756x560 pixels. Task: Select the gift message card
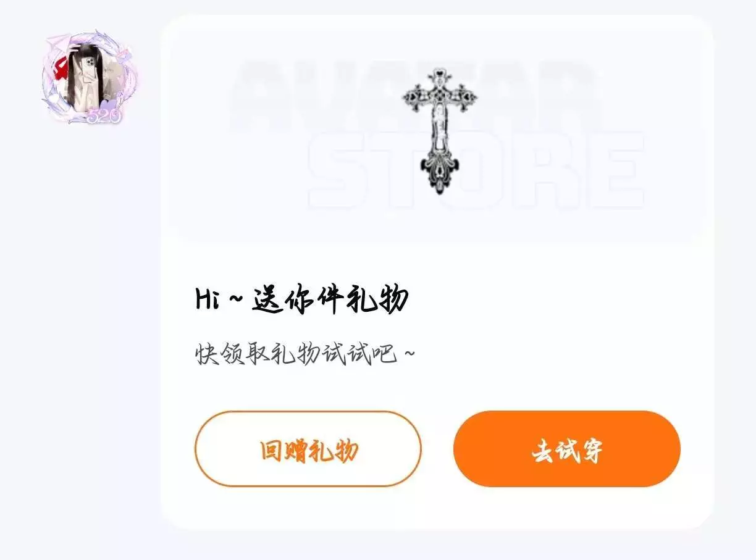pyautogui.click(x=437, y=272)
